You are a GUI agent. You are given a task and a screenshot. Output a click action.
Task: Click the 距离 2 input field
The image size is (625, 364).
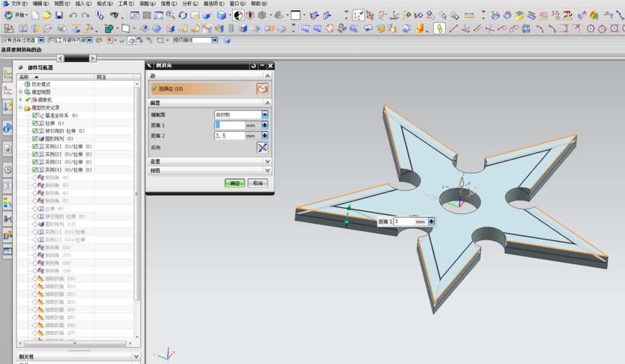click(x=229, y=136)
